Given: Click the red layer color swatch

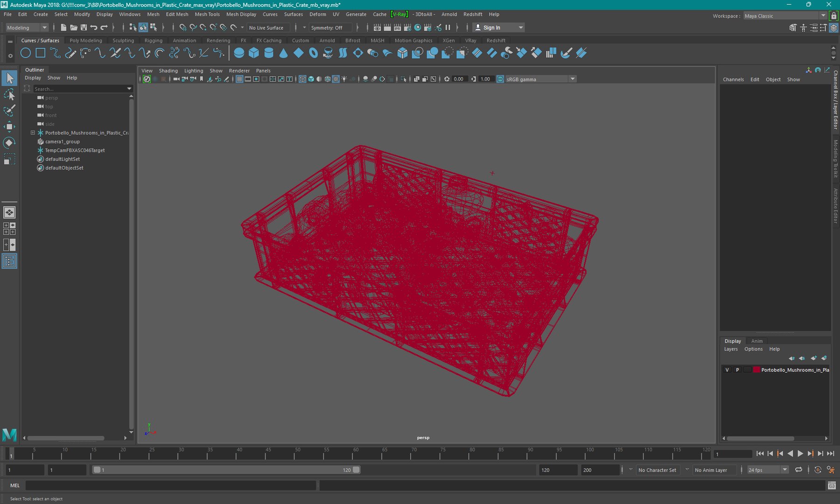Looking at the screenshot, I should pyautogui.click(x=756, y=370).
